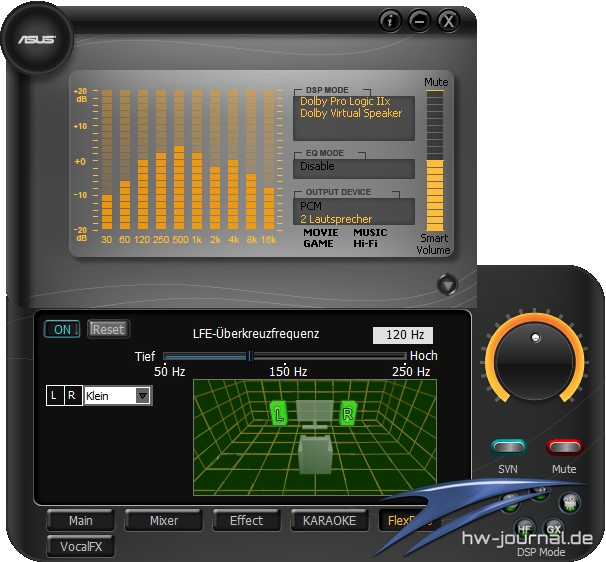Viewport: 606px width, 562px height.
Task: Switch to the VocalFX tab
Action: tap(80, 547)
